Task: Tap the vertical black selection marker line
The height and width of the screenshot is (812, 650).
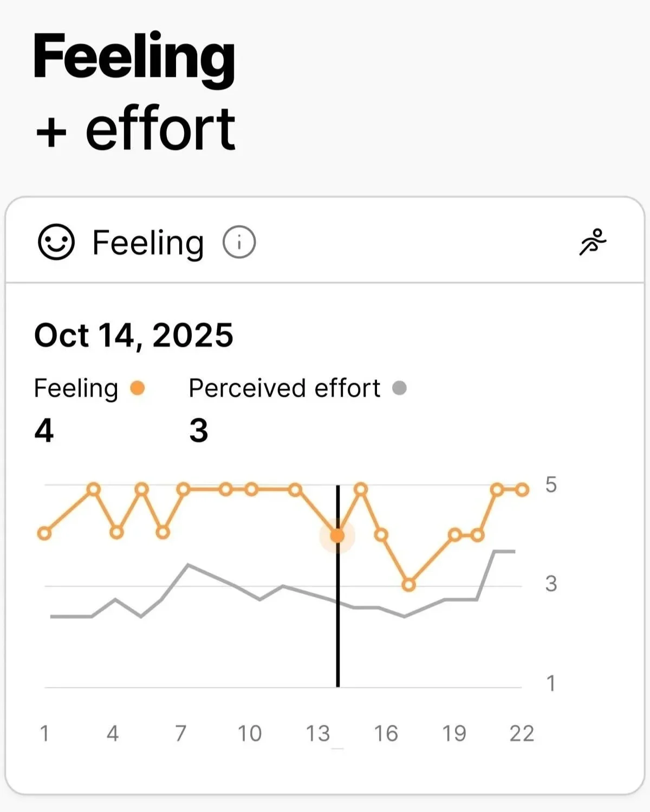Action: (338, 612)
